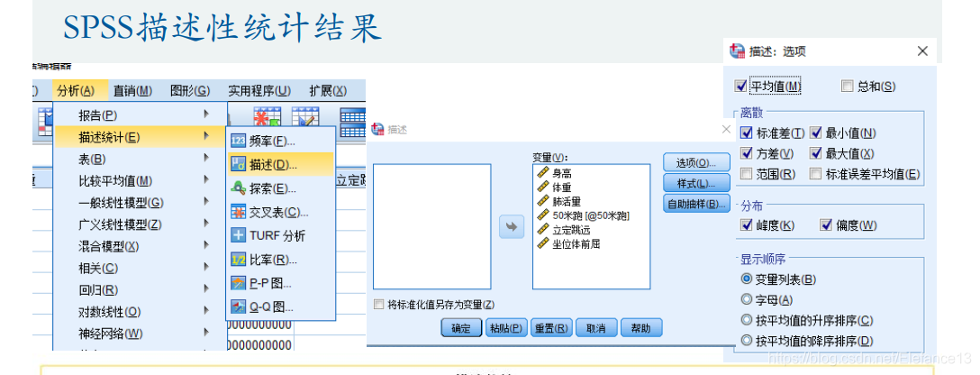Check 将标准化值另存为变量(Z)

tap(378, 305)
